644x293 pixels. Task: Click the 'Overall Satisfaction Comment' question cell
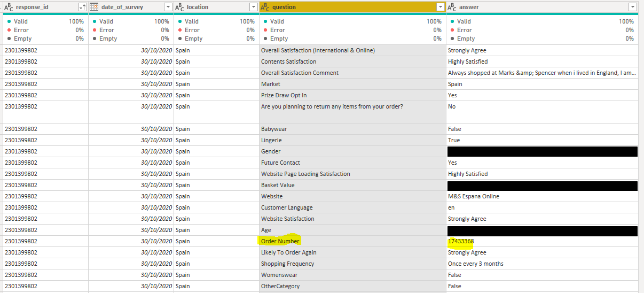(352, 73)
